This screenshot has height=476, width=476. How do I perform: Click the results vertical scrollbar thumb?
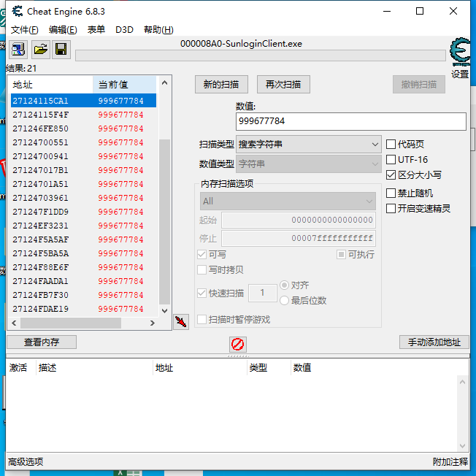tap(164, 222)
